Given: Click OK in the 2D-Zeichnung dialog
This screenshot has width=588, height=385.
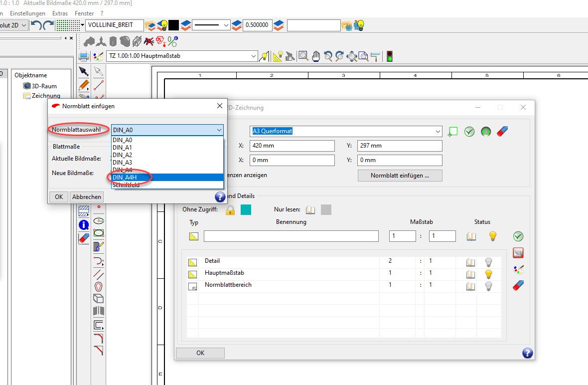Looking at the screenshot, I should pos(200,353).
